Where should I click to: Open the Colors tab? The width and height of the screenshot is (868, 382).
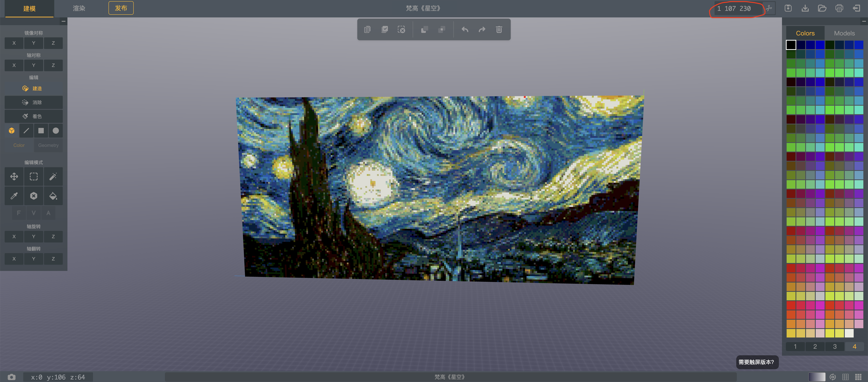805,33
